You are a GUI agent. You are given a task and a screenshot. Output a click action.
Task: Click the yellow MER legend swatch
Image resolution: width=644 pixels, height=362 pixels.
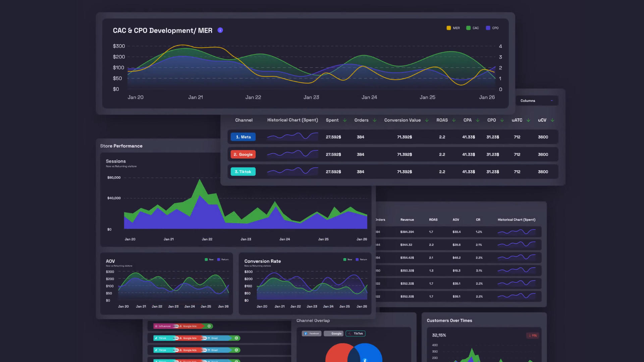[448, 28]
